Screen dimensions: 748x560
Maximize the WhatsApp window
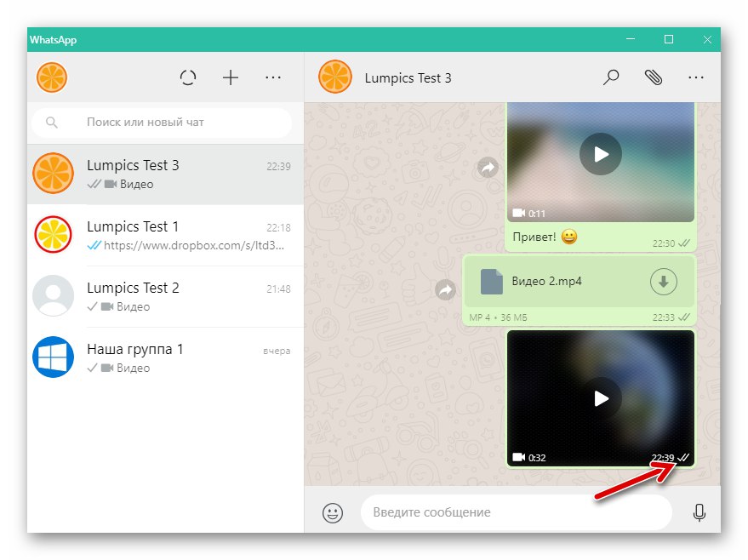[x=669, y=39]
